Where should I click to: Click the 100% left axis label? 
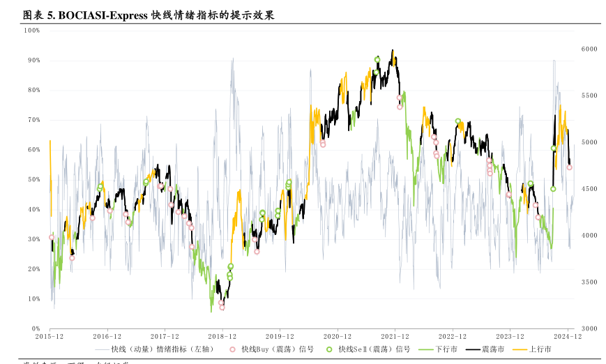click(31, 31)
